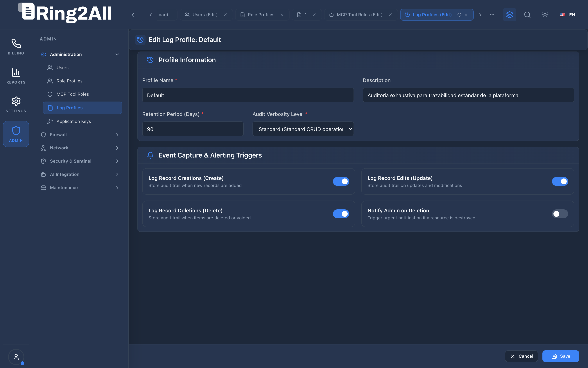Focus the Description input field
588x368 pixels.
(468, 95)
